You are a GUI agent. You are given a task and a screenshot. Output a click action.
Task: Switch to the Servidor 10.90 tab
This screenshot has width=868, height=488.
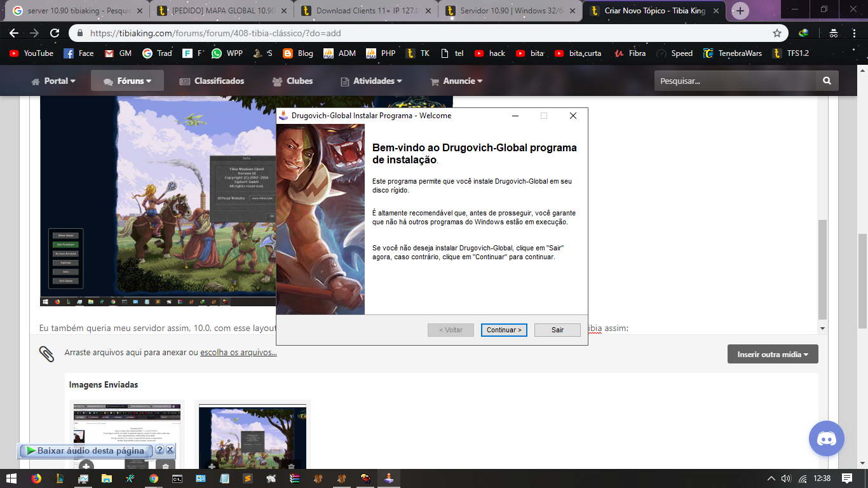point(508,11)
